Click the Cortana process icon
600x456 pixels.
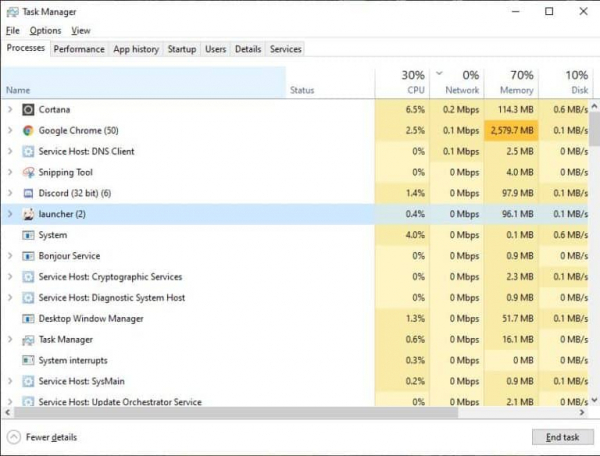(x=28, y=110)
